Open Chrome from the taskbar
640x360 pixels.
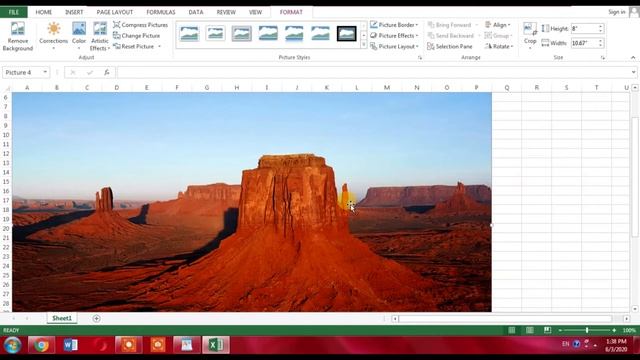(41, 345)
